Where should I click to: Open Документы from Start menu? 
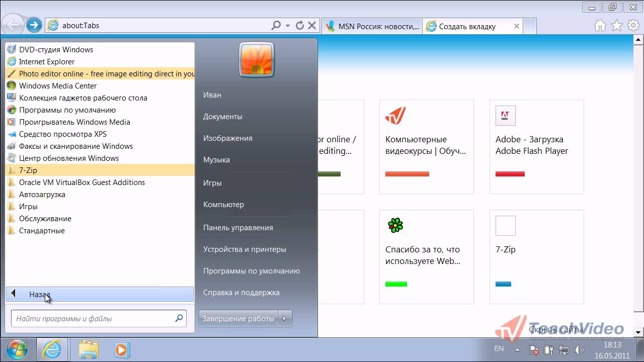pyautogui.click(x=222, y=116)
